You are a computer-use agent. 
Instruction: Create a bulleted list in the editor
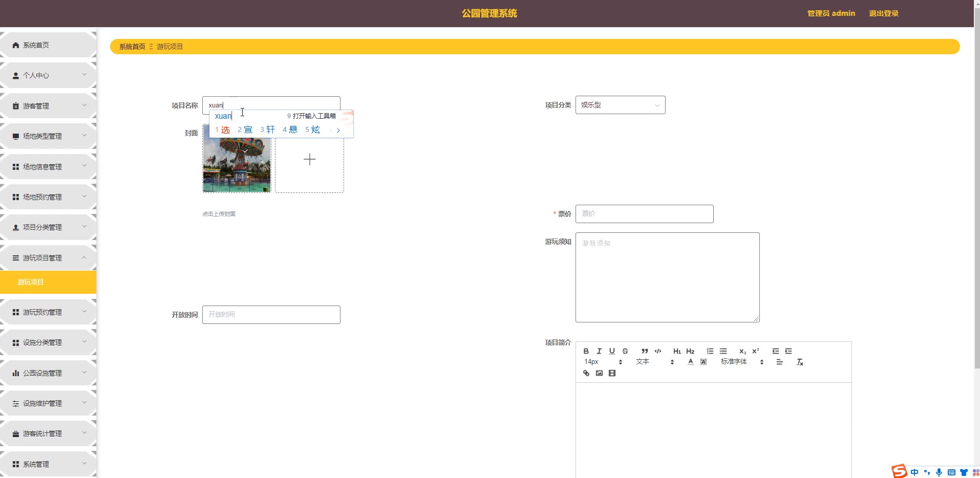click(723, 351)
